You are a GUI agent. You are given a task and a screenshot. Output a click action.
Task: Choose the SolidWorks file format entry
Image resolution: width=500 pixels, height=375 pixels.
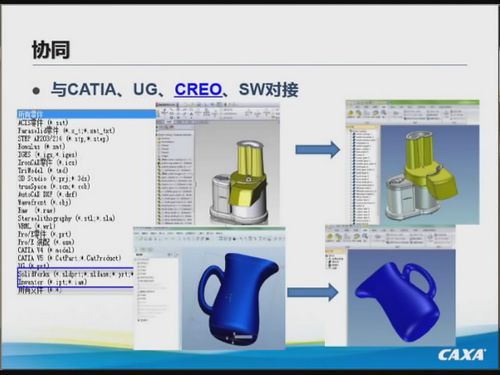pos(75,274)
